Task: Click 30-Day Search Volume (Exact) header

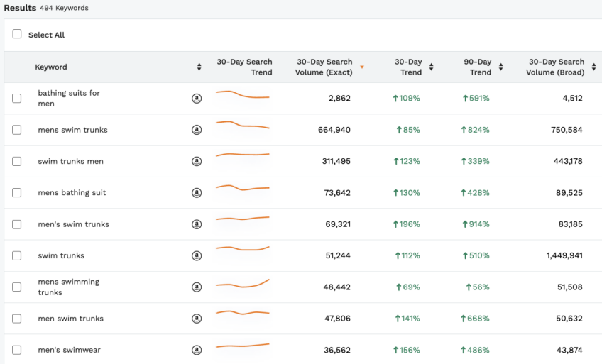Action: pyautogui.click(x=324, y=67)
